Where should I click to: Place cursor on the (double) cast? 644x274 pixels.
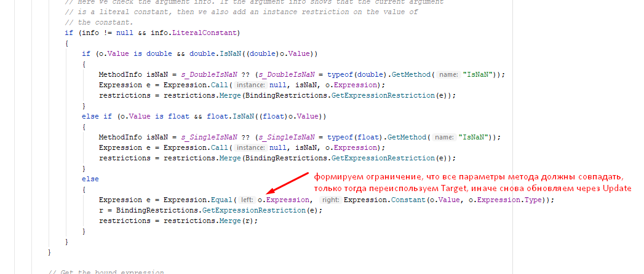coord(262,53)
